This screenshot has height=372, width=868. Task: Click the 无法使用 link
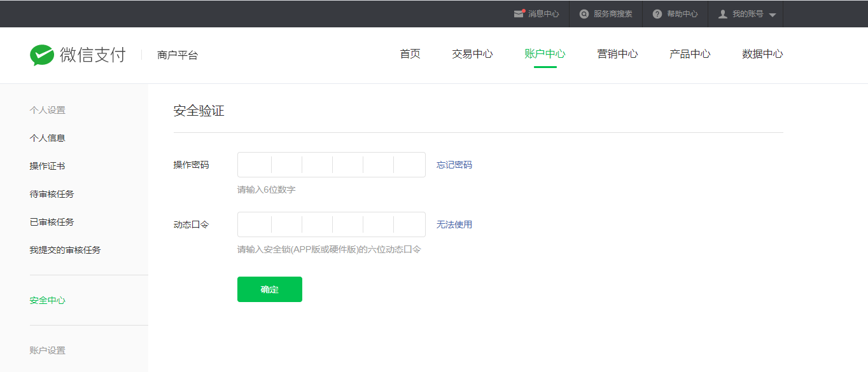pos(454,224)
